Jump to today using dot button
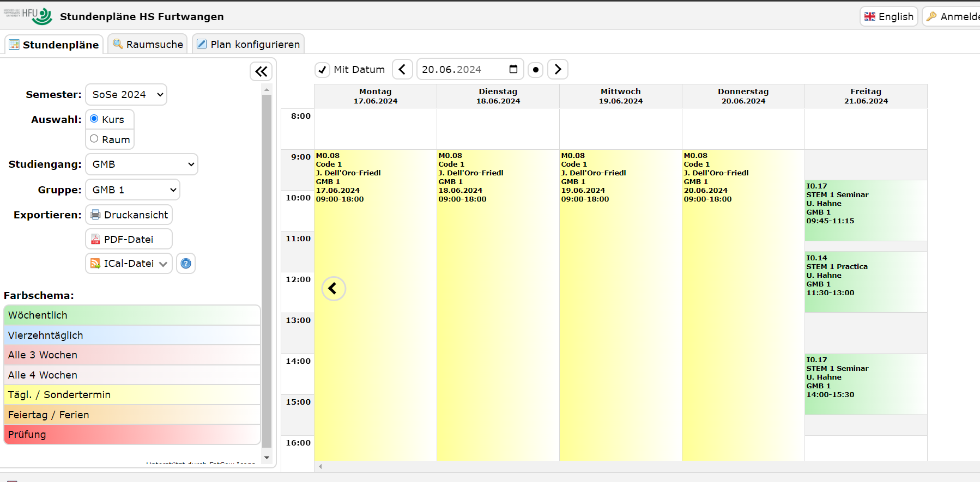 [x=536, y=70]
